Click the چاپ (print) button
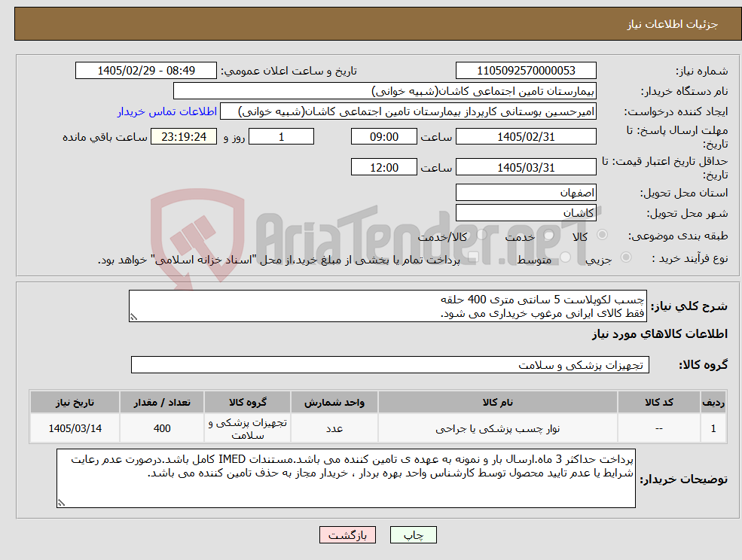Screen dimensions: 742x560 click(413, 535)
